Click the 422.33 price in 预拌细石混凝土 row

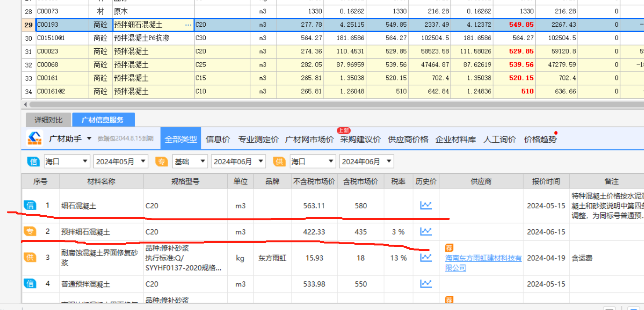(314, 232)
